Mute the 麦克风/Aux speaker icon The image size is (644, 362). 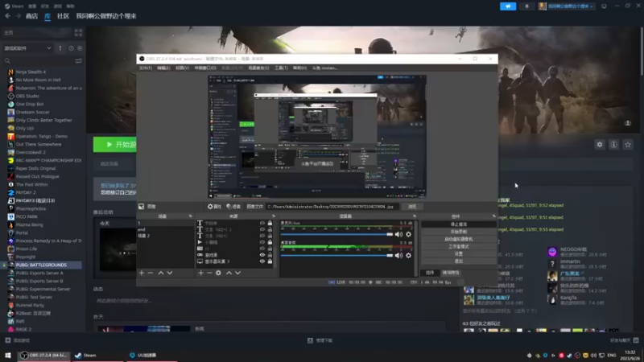398,234
